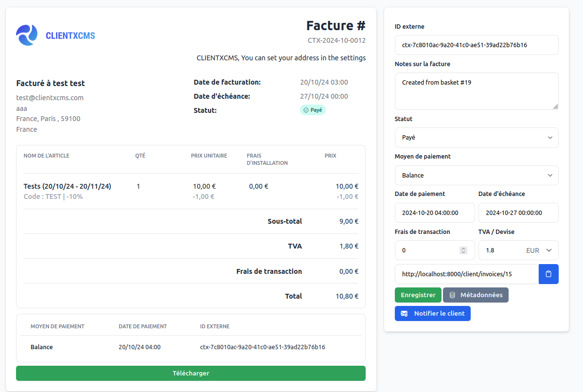The height and width of the screenshot is (392, 583).
Task: Click the ClientXCMS swirl logo
Action: point(27,35)
